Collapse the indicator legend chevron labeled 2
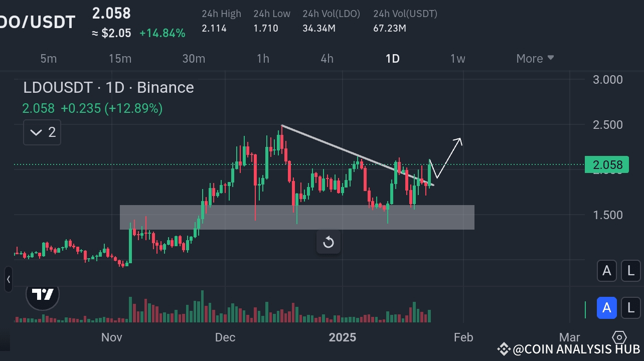 pyautogui.click(x=42, y=132)
